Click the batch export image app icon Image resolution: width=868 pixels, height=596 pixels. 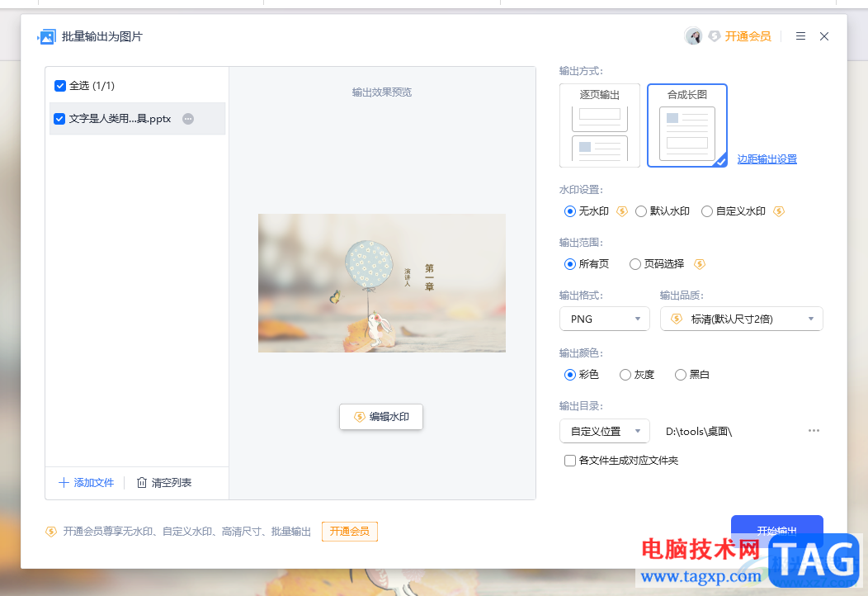coord(46,36)
